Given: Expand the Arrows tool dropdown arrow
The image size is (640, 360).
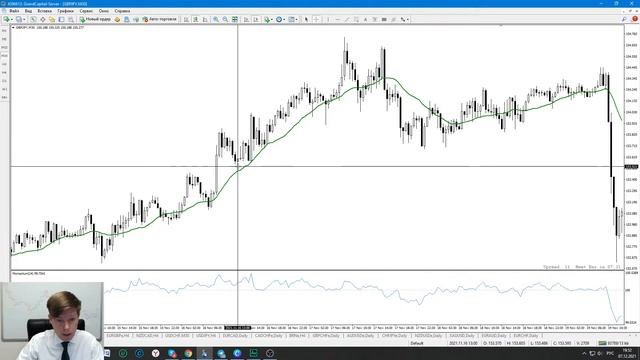Looking at the screenshot, I should (408, 19).
